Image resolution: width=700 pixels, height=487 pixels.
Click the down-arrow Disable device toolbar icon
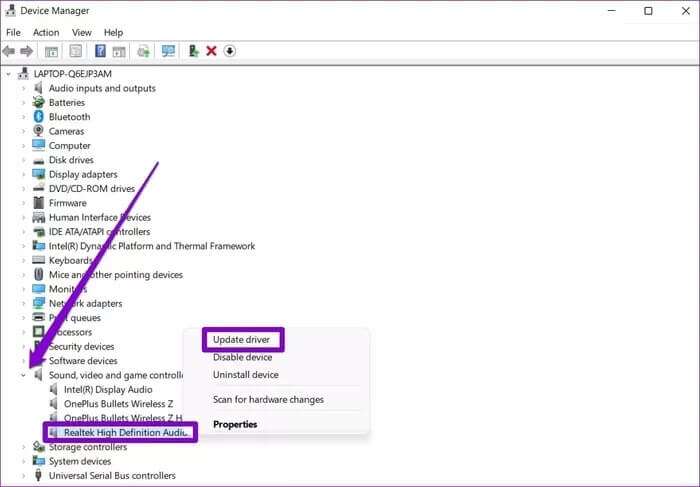[x=229, y=51]
